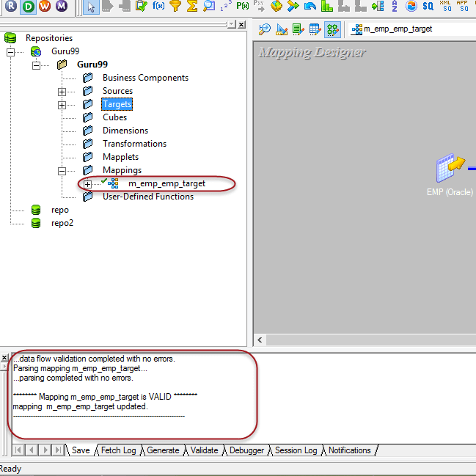Image resolution: width=476 pixels, height=476 pixels.
Task: Open the Designer (D) tool
Action: pyautogui.click(x=28, y=7)
